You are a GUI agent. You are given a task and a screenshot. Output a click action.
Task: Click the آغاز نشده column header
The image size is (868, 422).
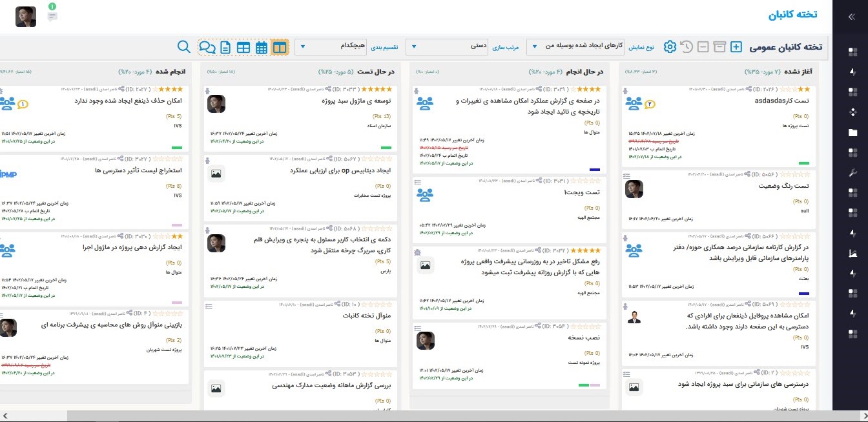(x=797, y=72)
